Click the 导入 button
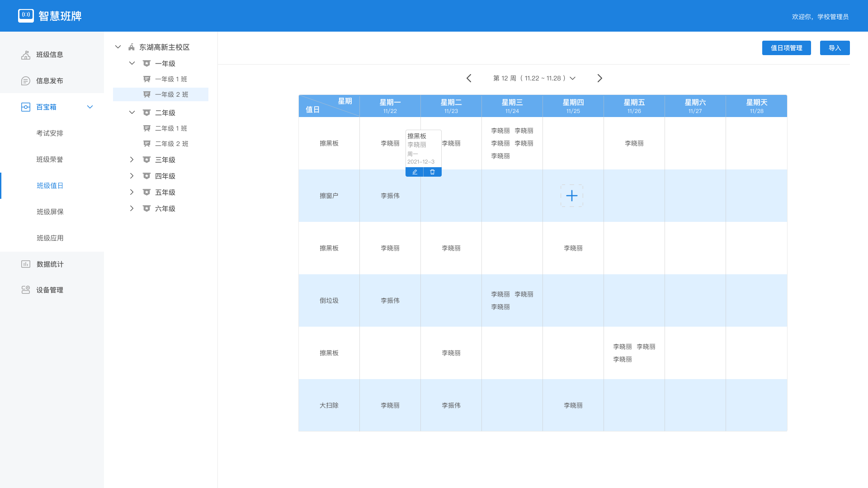868x488 pixels. point(835,48)
